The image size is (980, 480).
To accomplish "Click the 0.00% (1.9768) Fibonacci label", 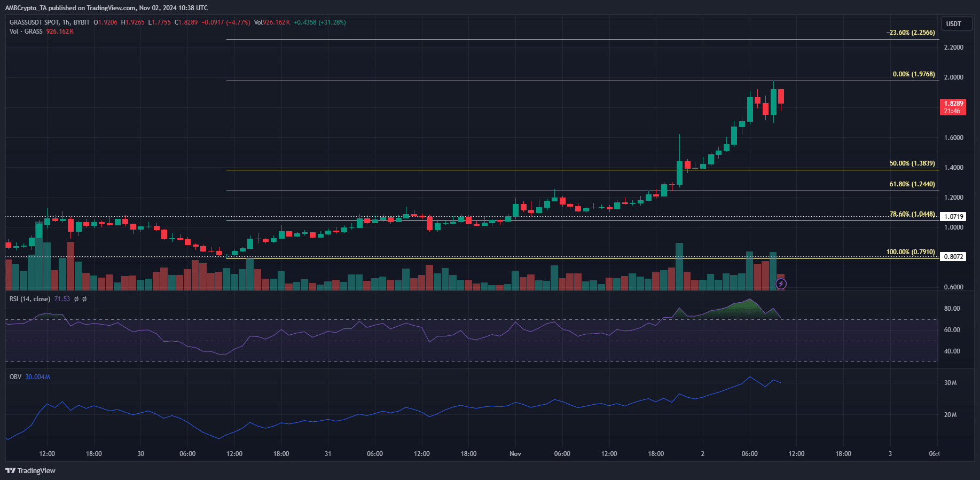I will click(914, 74).
